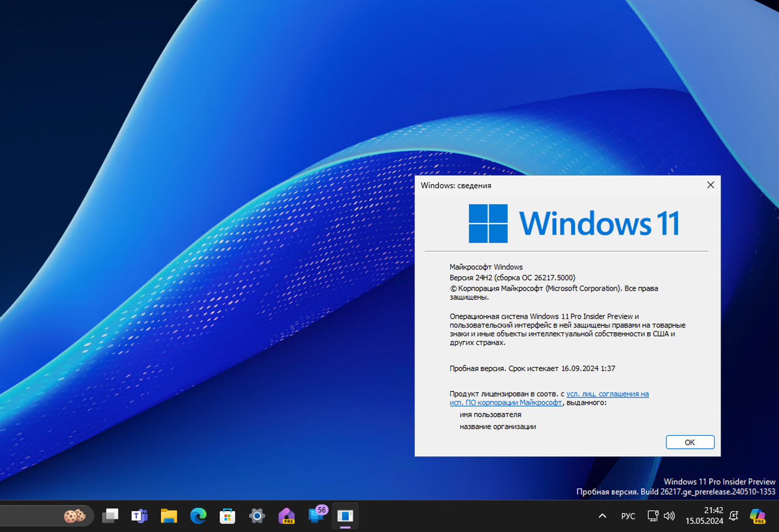Open Task View from the taskbar
The image size is (779, 532).
pos(110,515)
